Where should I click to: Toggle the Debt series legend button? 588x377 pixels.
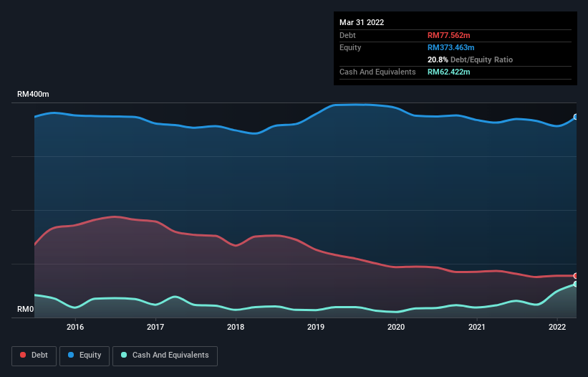[34, 355]
